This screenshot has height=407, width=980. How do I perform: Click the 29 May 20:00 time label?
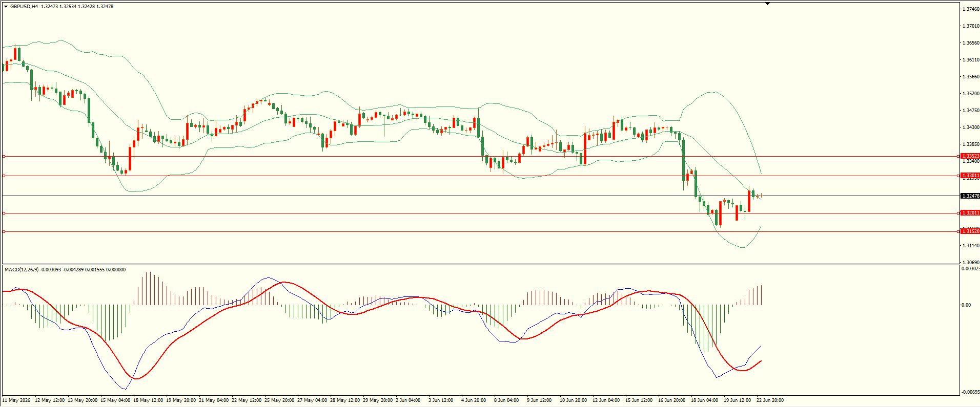pos(378,400)
